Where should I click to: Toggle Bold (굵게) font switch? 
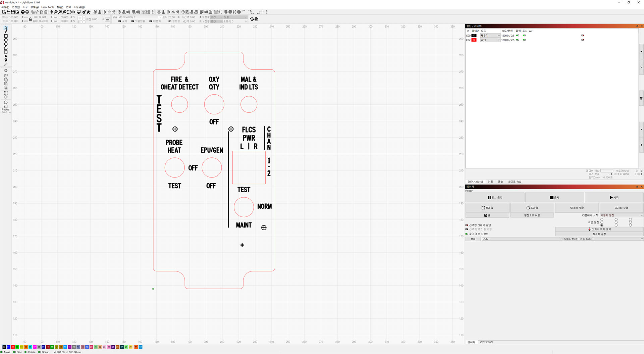point(120,21)
